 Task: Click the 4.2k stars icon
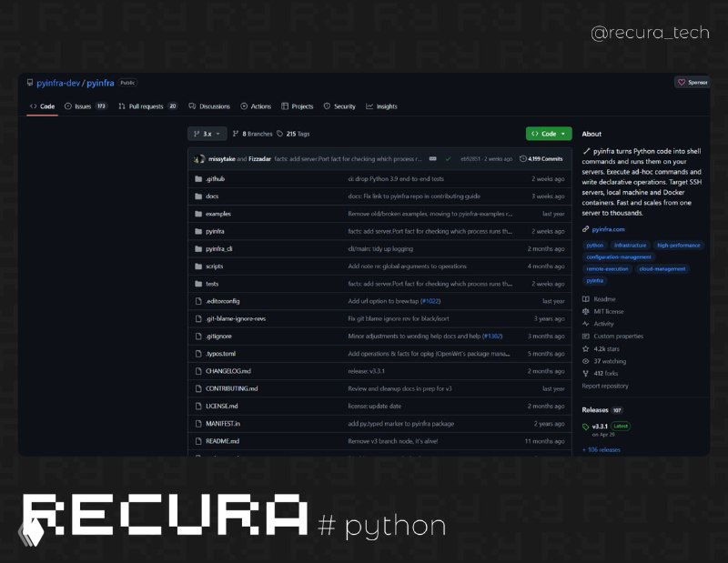coord(585,349)
